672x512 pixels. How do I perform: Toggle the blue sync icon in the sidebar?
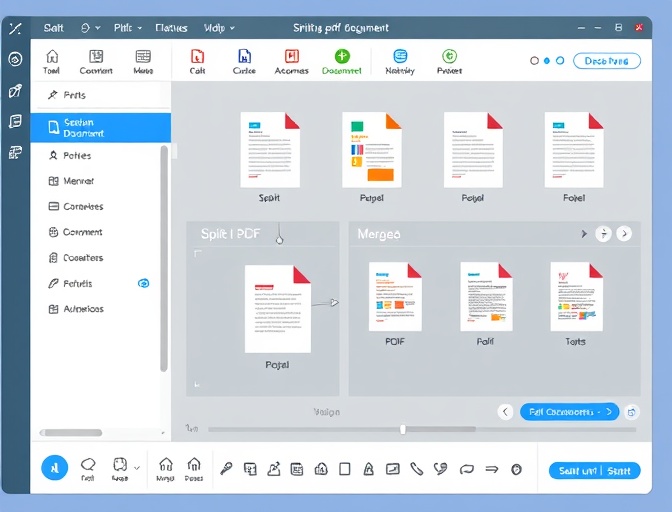click(143, 284)
